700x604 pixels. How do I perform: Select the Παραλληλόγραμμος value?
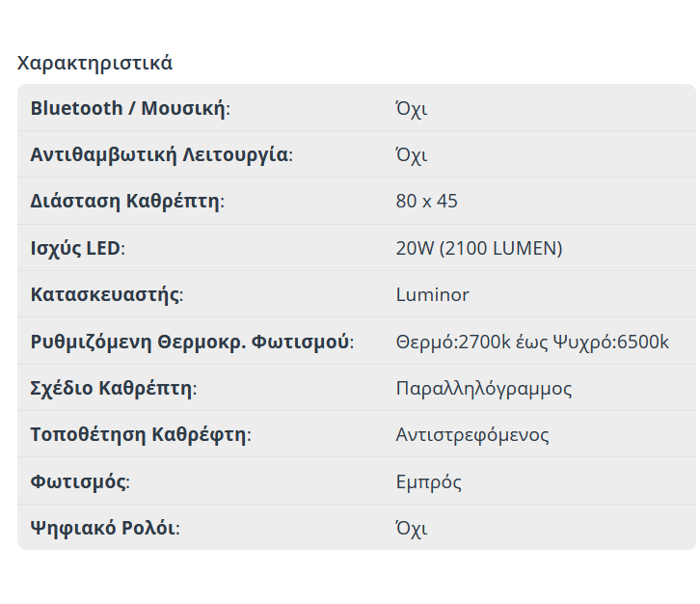tap(483, 388)
